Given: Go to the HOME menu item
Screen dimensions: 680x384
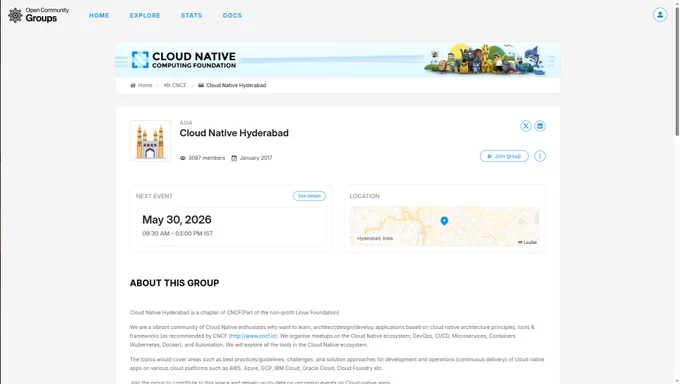Looking at the screenshot, I should 99,16.
